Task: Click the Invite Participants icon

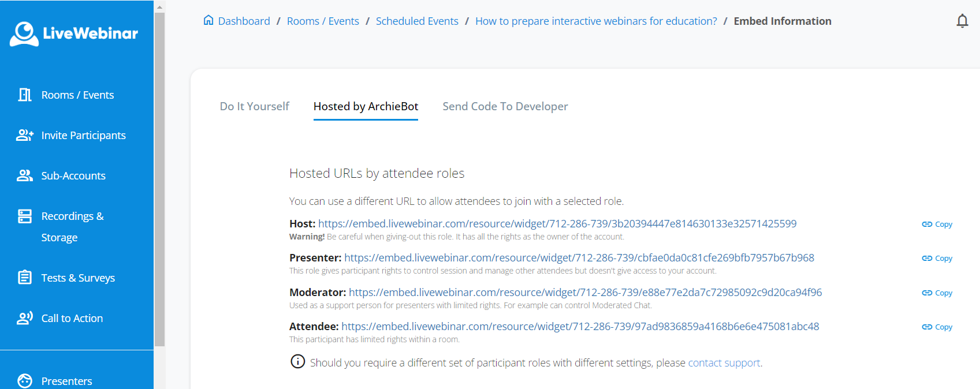Action: click(25, 135)
